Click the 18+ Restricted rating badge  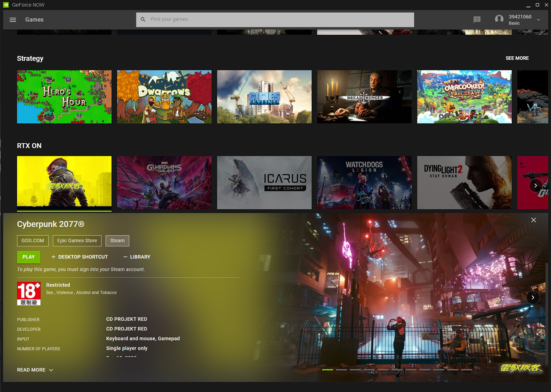tap(29, 294)
